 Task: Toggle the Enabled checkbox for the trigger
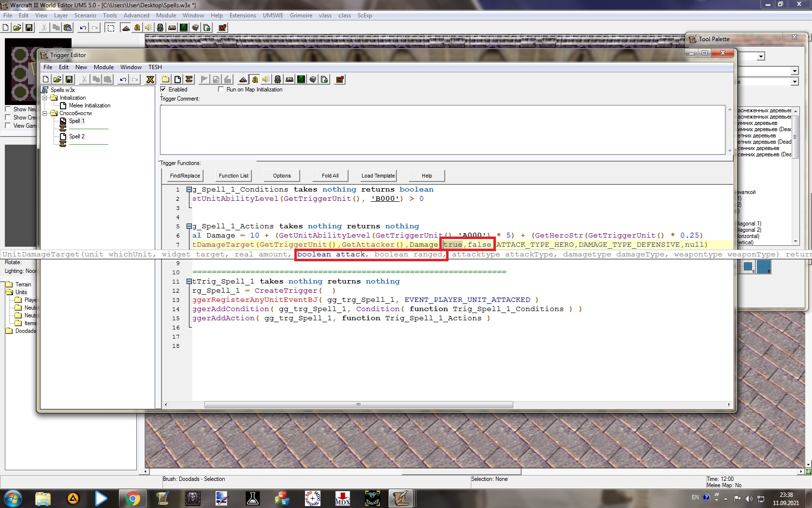pyautogui.click(x=163, y=90)
